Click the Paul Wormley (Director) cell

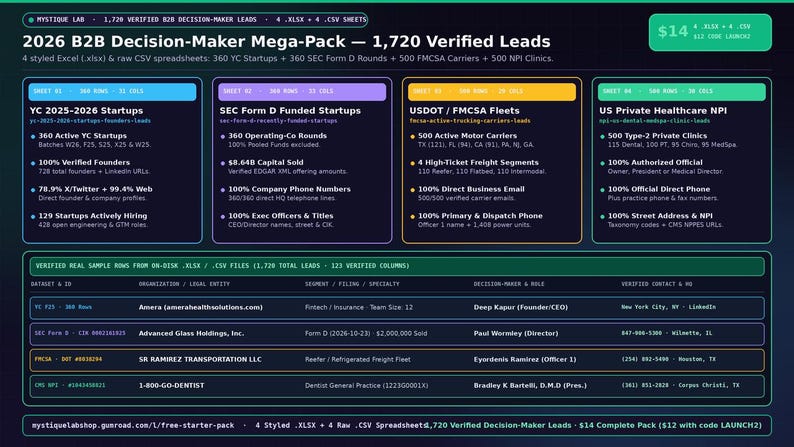coord(516,334)
